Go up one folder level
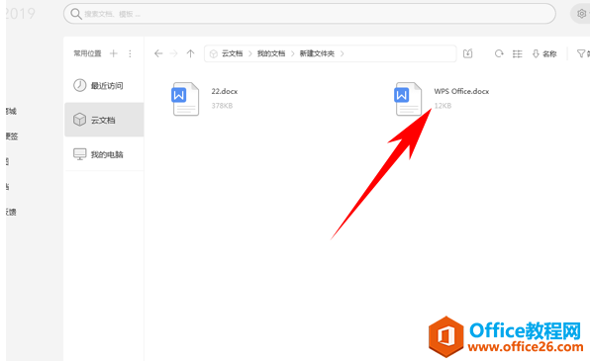The image size is (590, 364). [190, 53]
